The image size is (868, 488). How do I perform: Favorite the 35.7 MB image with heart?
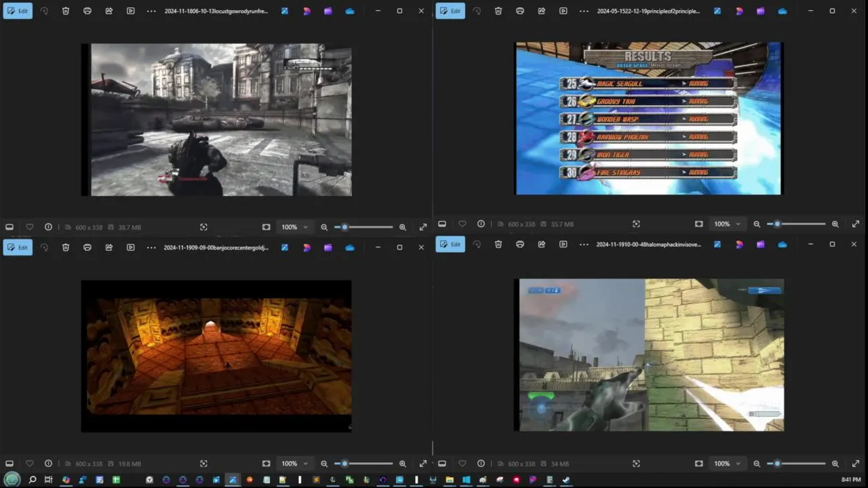462,224
